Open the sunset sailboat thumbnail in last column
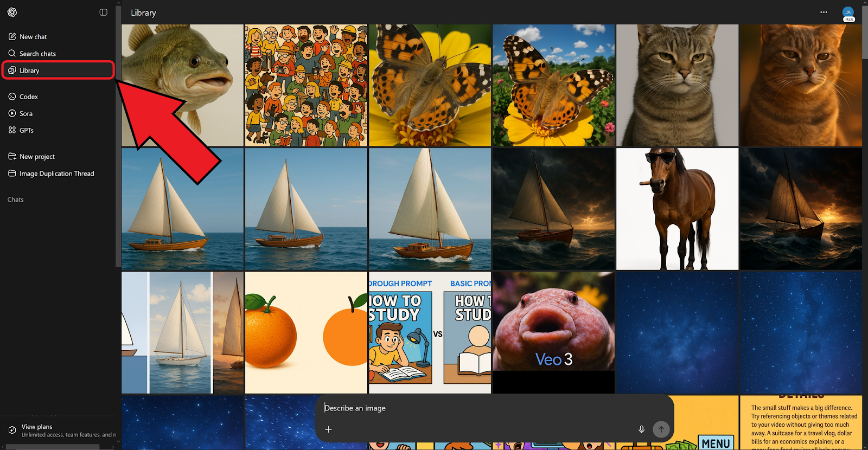Screen dimensions: 868x450 click(x=801, y=209)
